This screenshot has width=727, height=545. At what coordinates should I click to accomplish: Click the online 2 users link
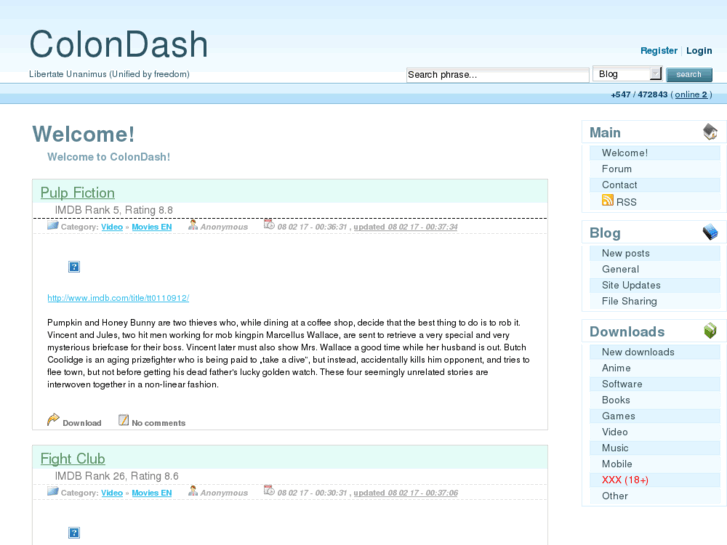(x=691, y=95)
